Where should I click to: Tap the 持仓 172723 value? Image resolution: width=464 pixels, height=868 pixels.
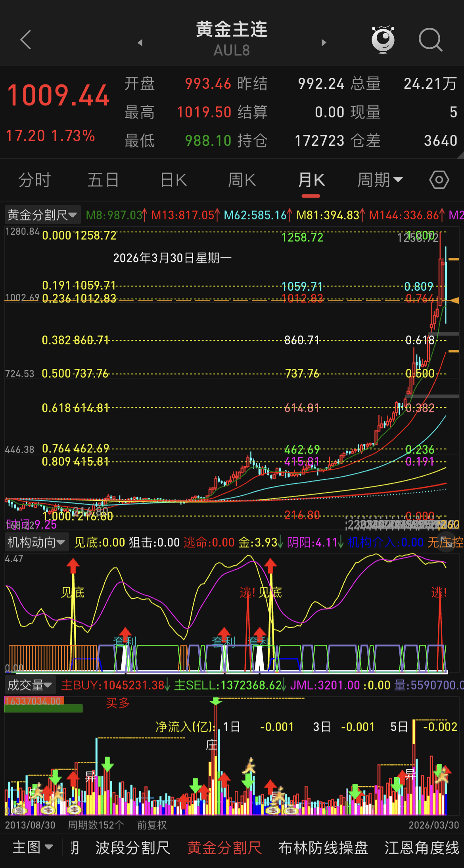(320, 141)
